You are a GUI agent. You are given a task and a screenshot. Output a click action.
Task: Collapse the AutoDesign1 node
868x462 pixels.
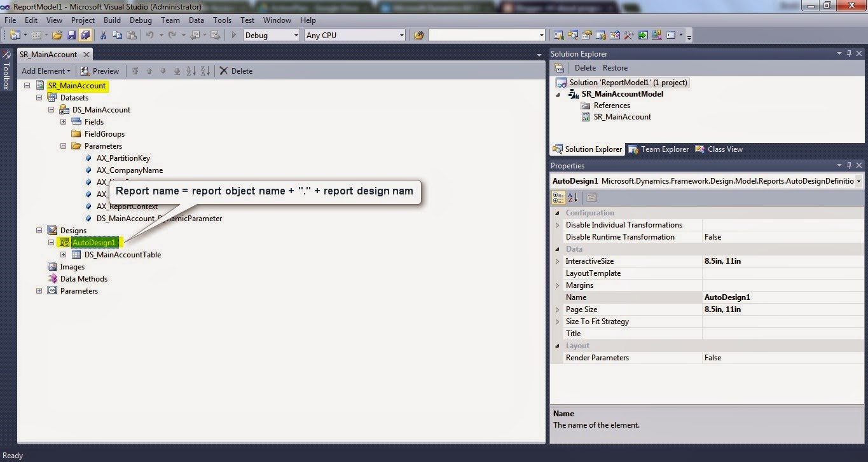(51, 242)
